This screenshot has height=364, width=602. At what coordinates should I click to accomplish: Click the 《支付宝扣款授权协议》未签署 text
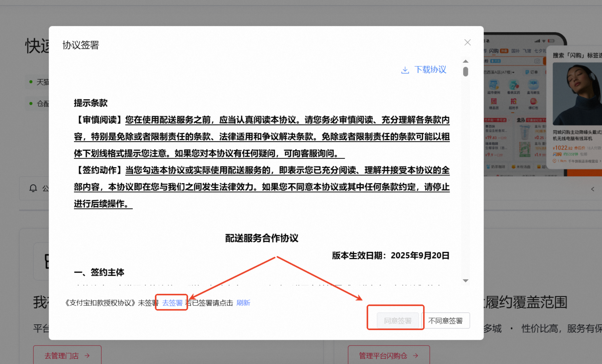[111, 303]
